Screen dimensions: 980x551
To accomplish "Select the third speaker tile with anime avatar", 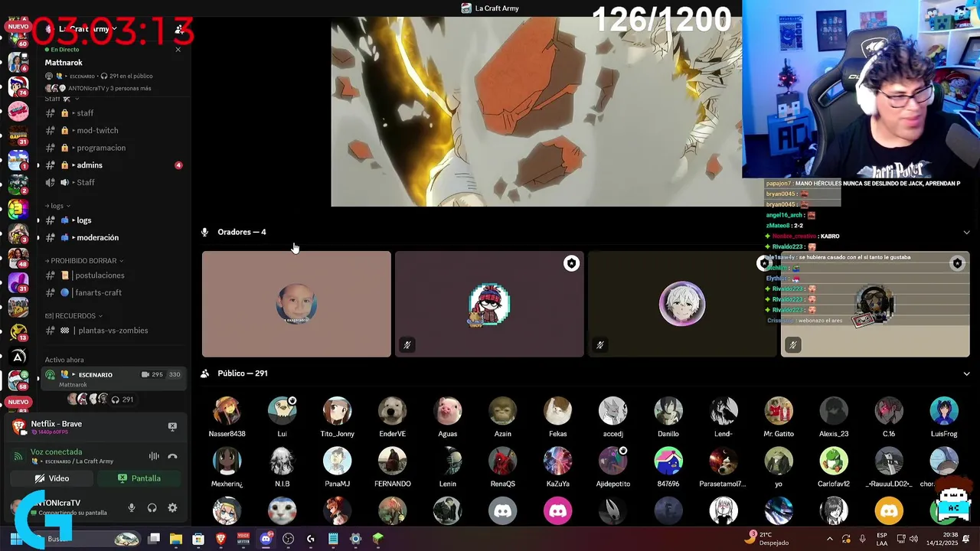I will tap(682, 304).
